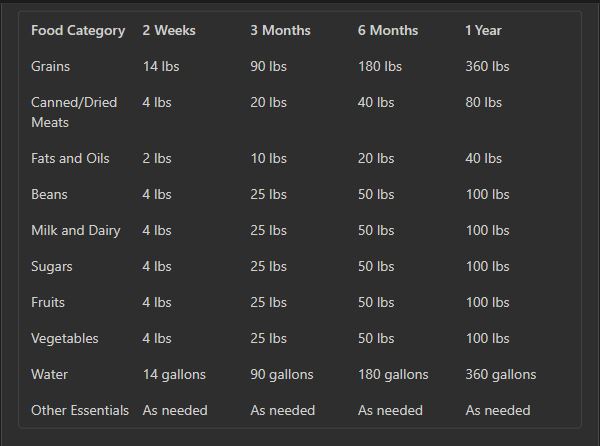Select the Water row label
This screenshot has height=446, width=600.
49,374
